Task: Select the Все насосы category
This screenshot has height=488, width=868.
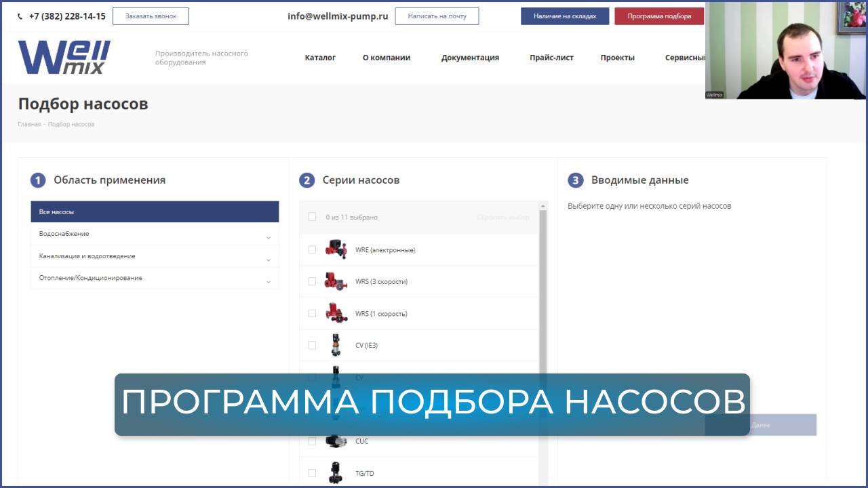Action: [155, 211]
